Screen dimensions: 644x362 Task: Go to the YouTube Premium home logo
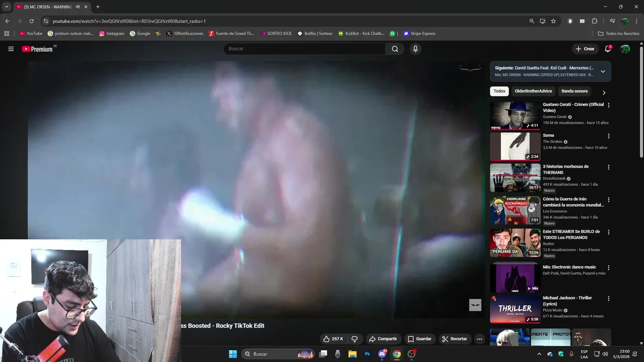tap(37, 49)
